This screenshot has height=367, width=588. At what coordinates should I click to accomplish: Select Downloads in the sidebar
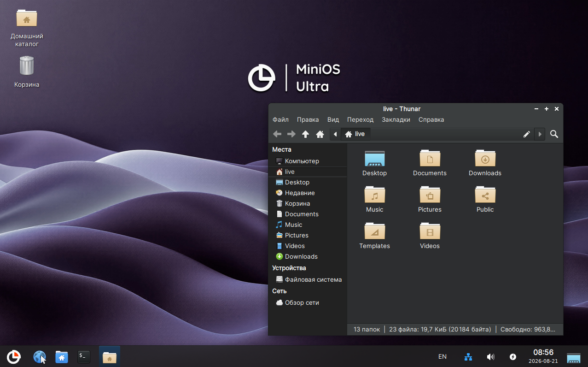[307, 256]
